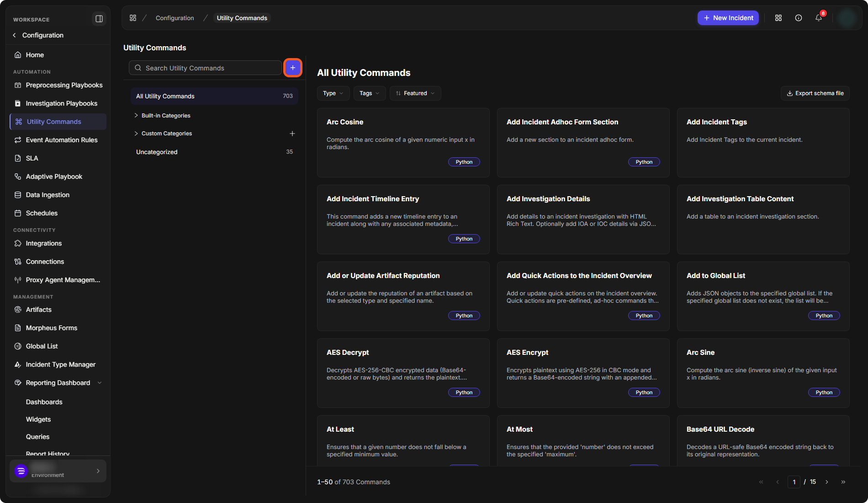
Task: Click Export schema file button
Action: 815,93
